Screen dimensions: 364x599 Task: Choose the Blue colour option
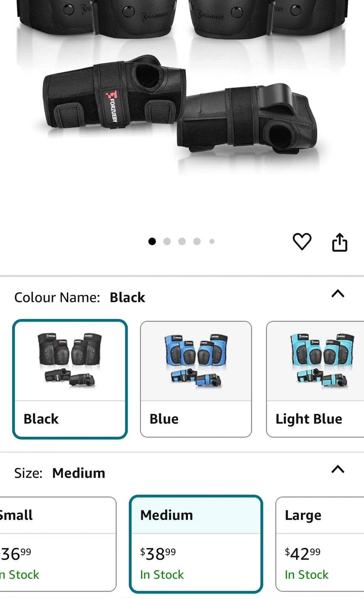click(196, 379)
